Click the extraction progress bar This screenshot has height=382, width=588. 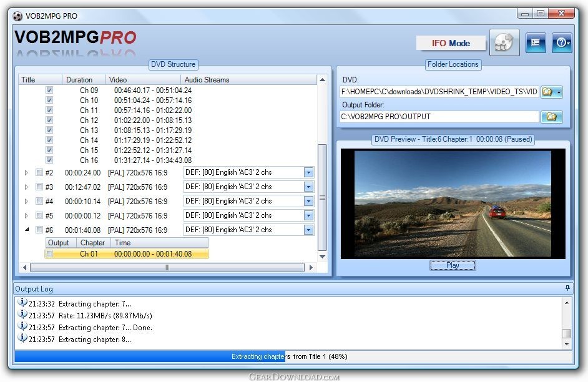pyautogui.click(x=293, y=356)
